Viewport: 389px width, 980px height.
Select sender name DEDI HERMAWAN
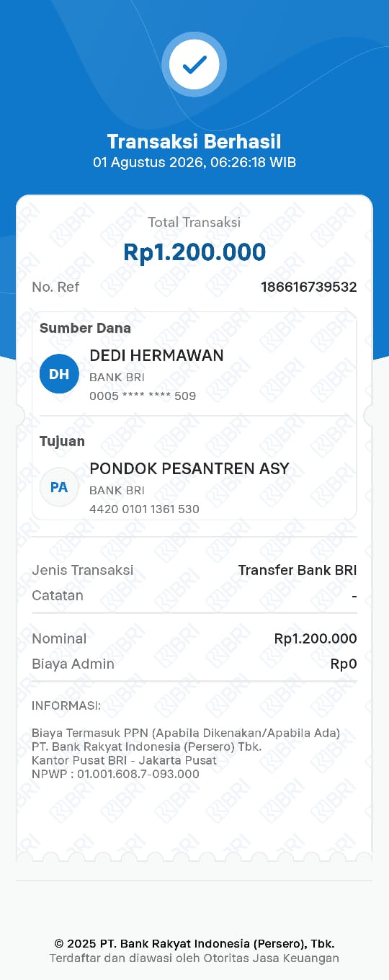(156, 355)
